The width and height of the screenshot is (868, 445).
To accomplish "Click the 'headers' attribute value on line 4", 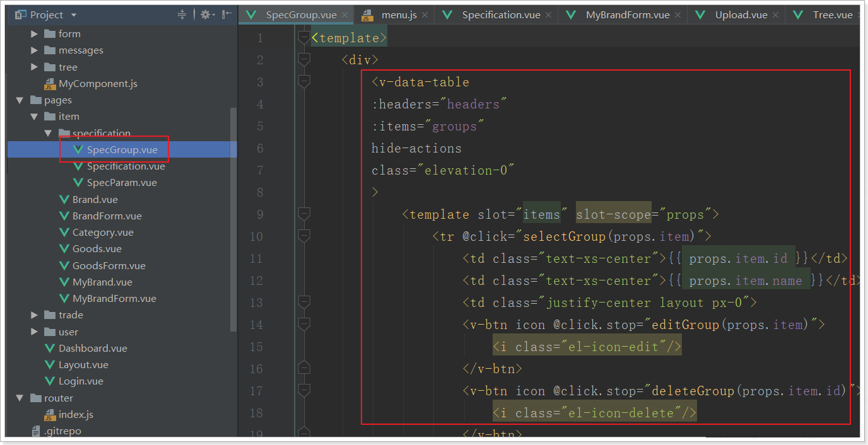I will pos(473,104).
